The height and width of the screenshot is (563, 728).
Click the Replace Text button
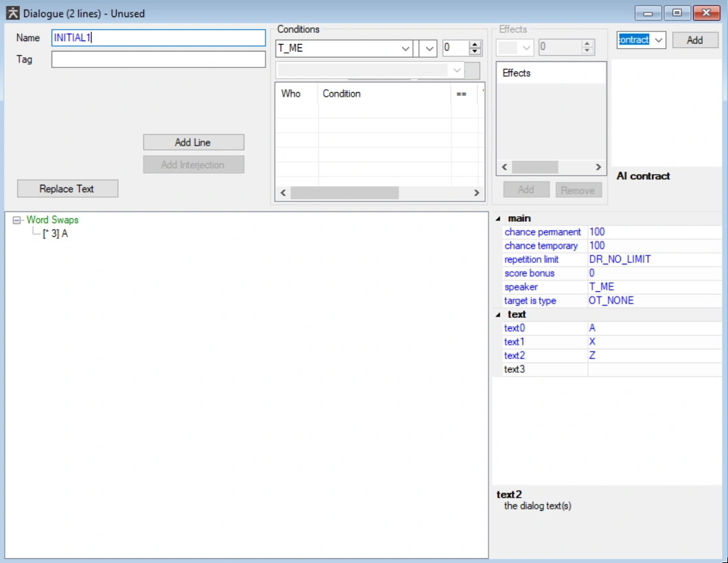click(x=67, y=189)
